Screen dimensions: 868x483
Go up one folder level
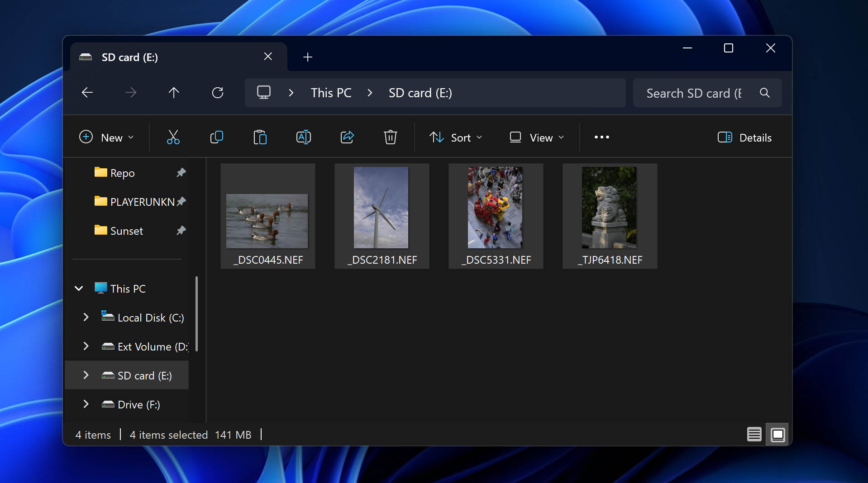(174, 93)
